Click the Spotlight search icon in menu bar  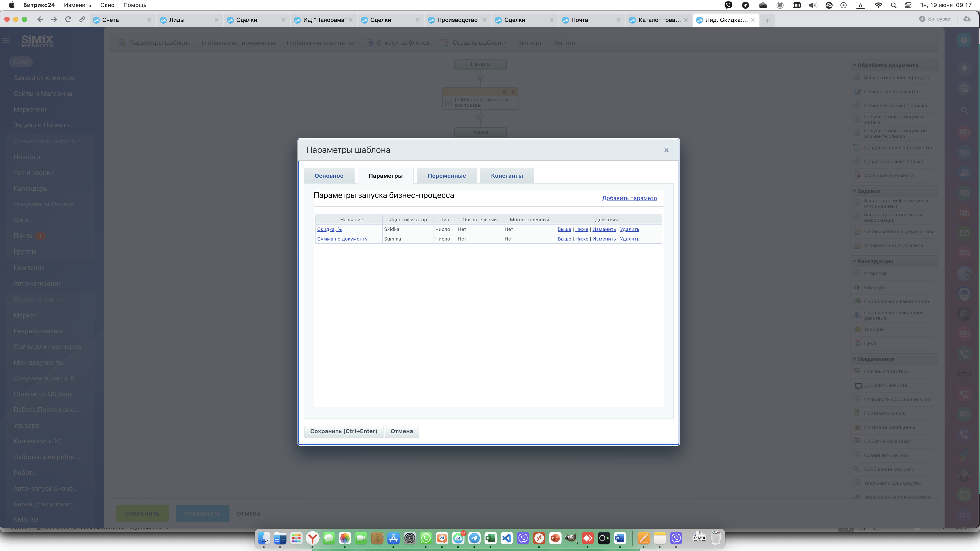(x=893, y=5)
